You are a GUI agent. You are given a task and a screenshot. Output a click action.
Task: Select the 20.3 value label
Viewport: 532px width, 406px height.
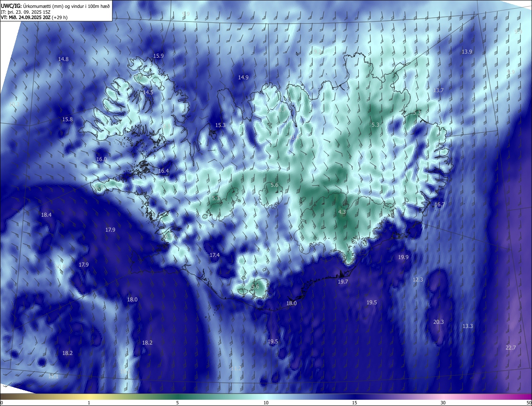click(x=439, y=322)
